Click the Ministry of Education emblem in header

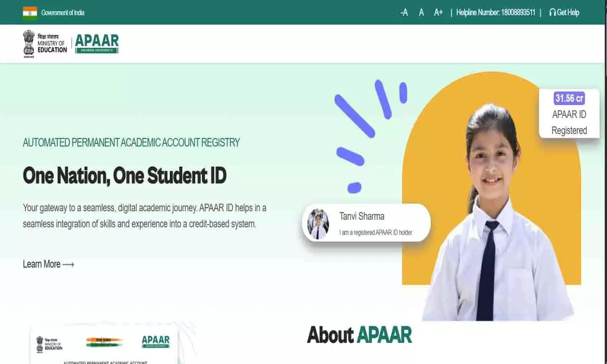pyautogui.click(x=29, y=43)
